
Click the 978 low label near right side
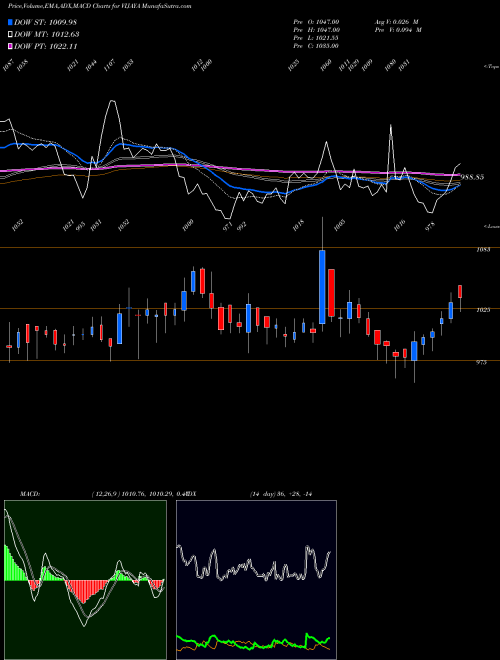pos(430,228)
